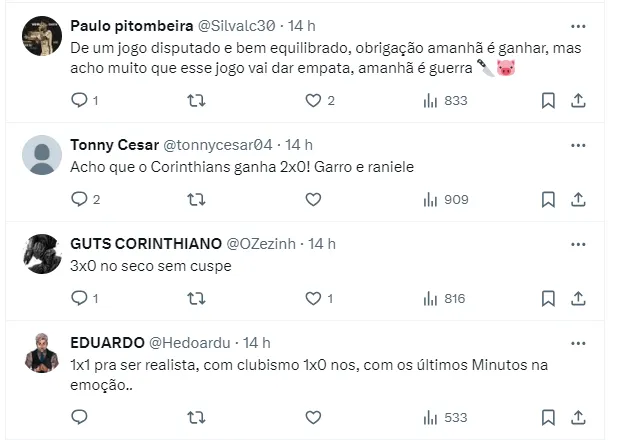Share GUTS CORINTHIANO's tweet
618x440 pixels.
[578, 298]
